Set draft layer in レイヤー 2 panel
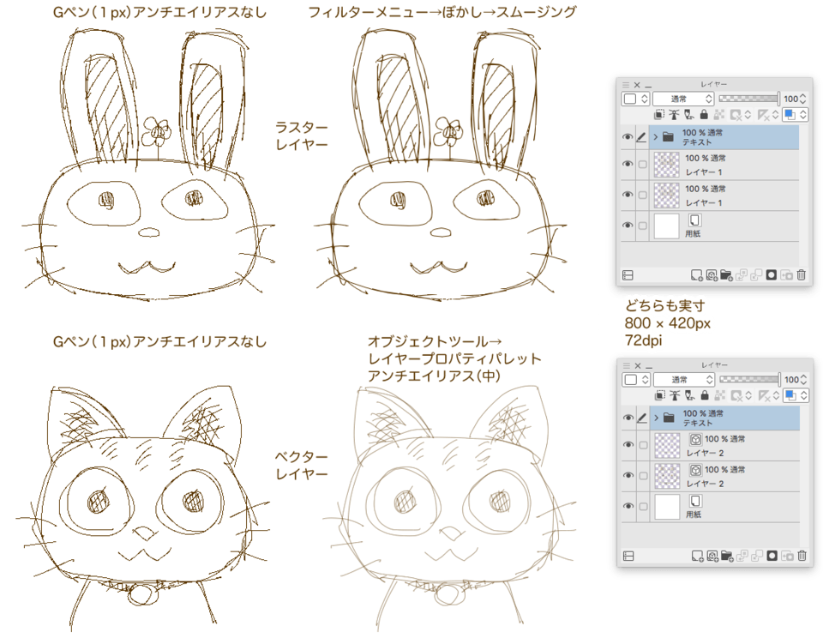 [x=689, y=395]
